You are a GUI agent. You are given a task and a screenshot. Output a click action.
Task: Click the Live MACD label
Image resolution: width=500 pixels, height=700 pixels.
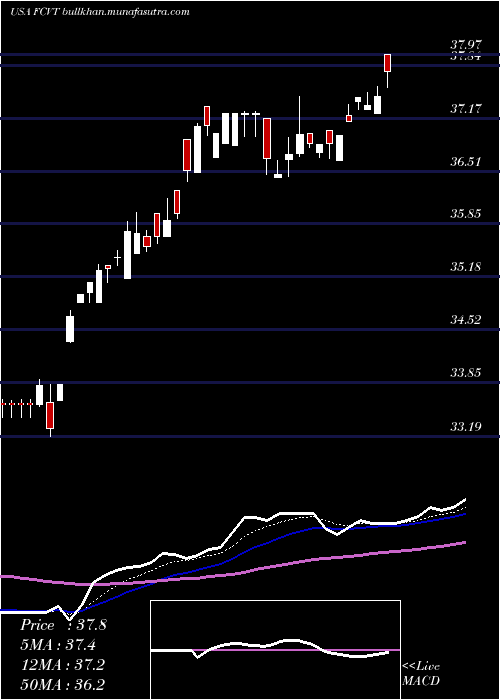coord(421,674)
